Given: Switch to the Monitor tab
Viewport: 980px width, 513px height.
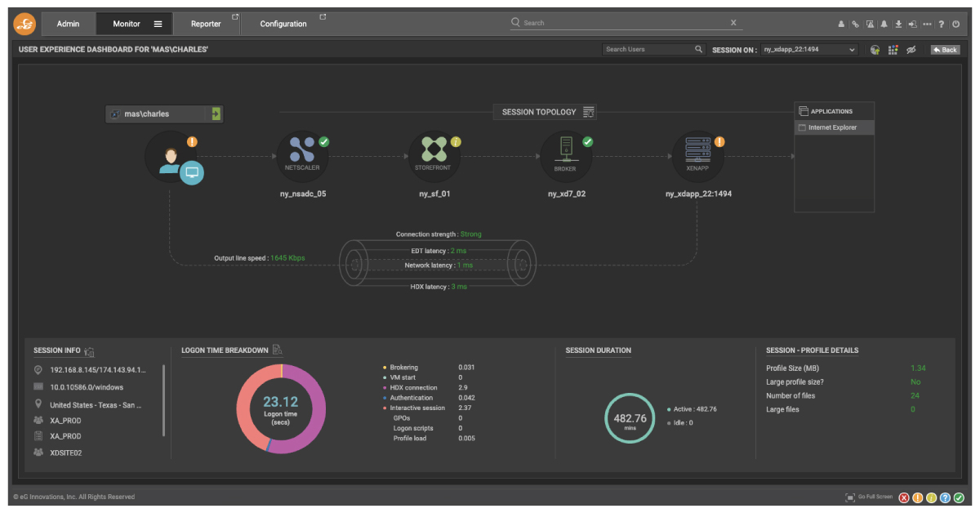Looking at the screenshot, I should point(127,24).
